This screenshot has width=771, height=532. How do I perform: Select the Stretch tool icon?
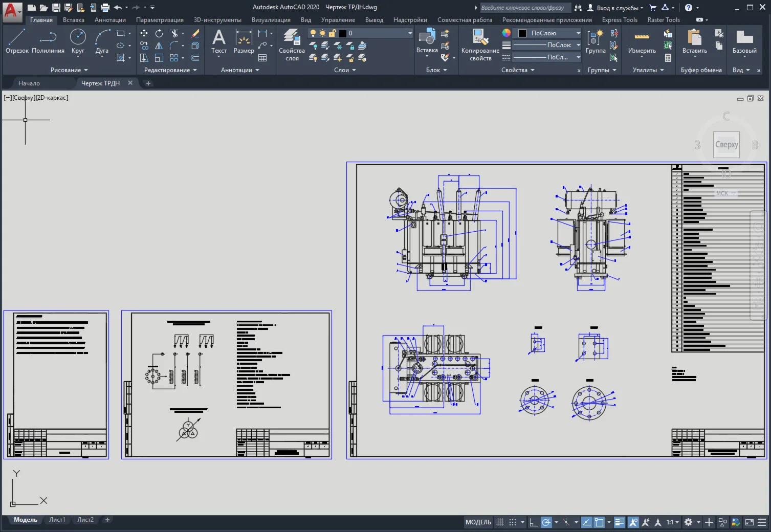click(144, 58)
